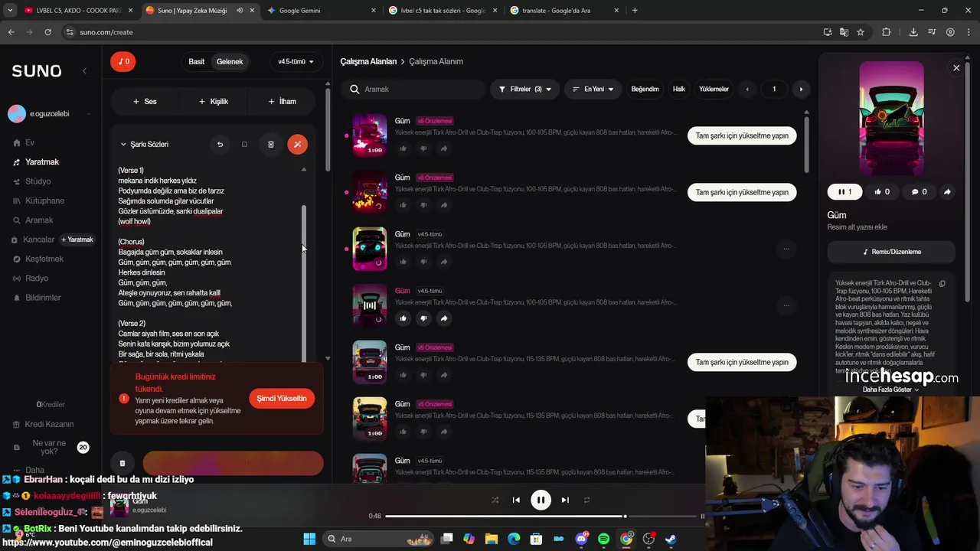Add İlham inspiration
Viewport: 980px width, 551px height.
pyautogui.click(x=282, y=101)
